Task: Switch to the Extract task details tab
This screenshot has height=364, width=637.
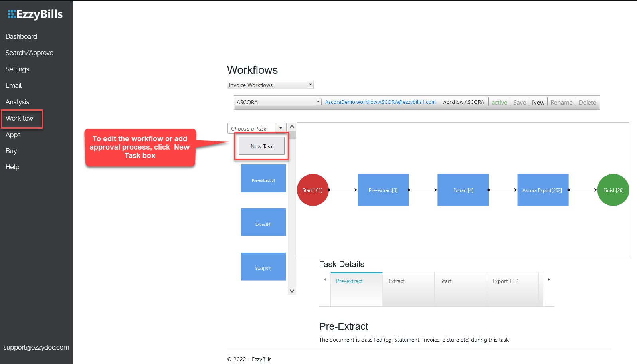Action: pos(396,281)
